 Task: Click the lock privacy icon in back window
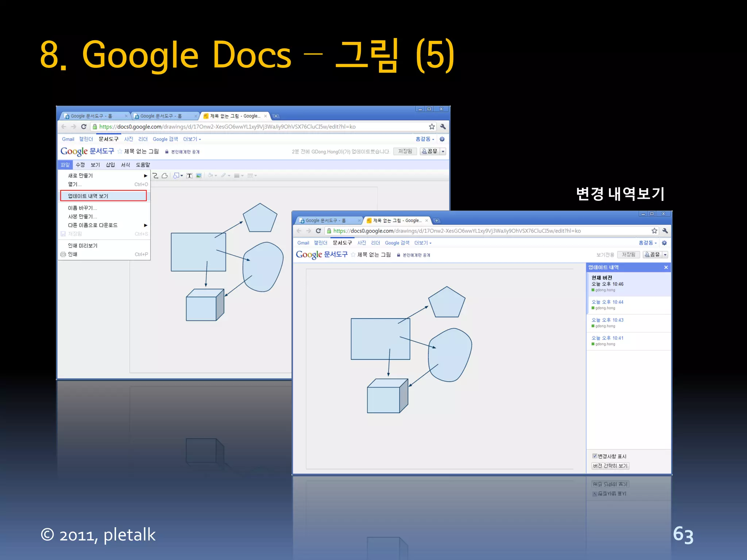[167, 152]
